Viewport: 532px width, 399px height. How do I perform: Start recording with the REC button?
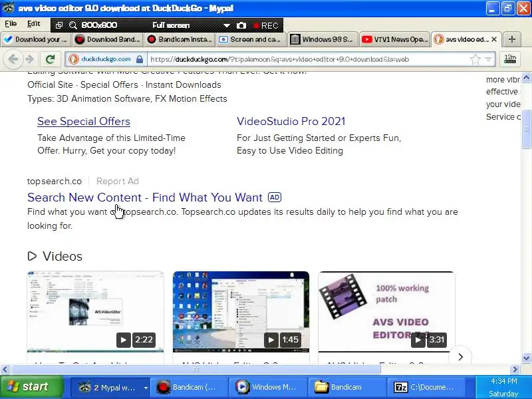[x=265, y=25]
